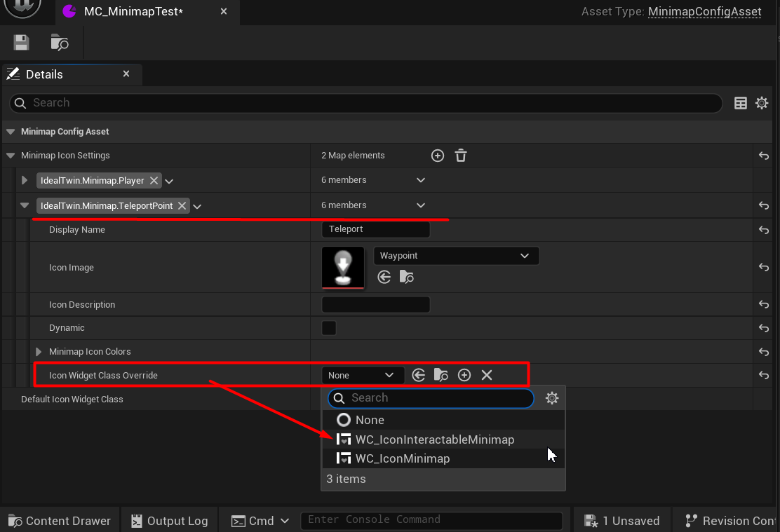Image resolution: width=780 pixels, height=532 pixels.
Task: Open Details panel settings gear
Action: pos(762,103)
